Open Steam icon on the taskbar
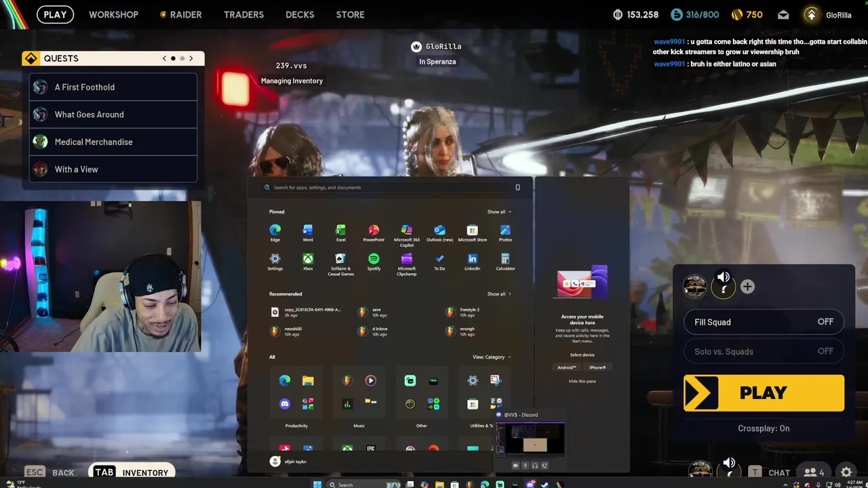 (x=545, y=484)
